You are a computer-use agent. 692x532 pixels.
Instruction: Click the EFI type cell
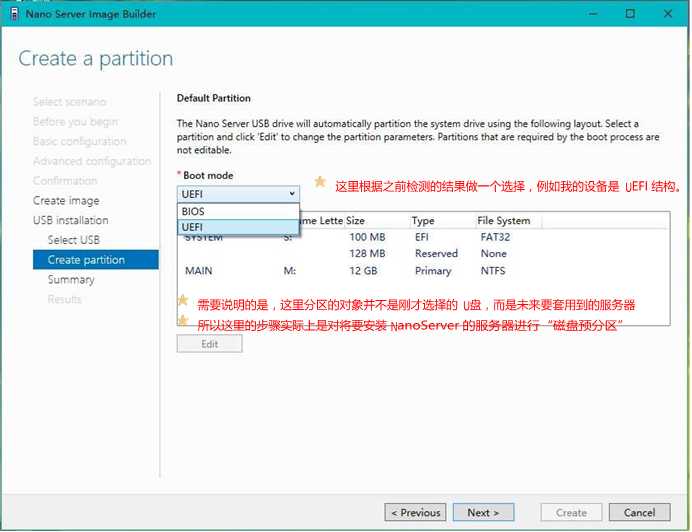(x=421, y=237)
